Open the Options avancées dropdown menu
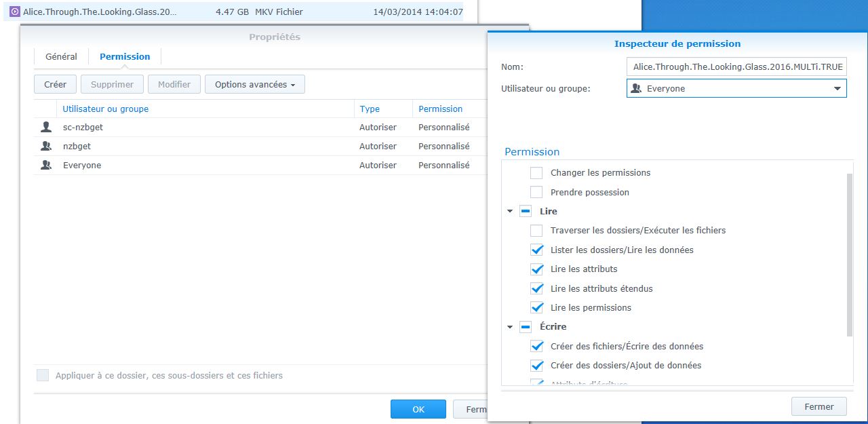The width and height of the screenshot is (868, 424). click(x=255, y=84)
